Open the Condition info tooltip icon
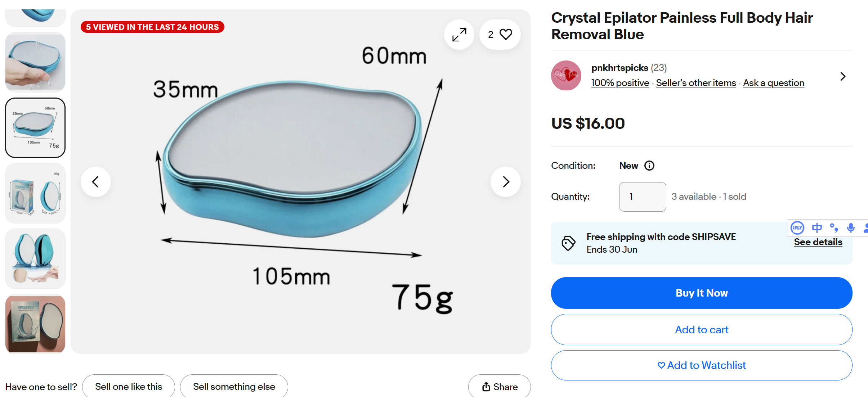 click(x=649, y=166)
